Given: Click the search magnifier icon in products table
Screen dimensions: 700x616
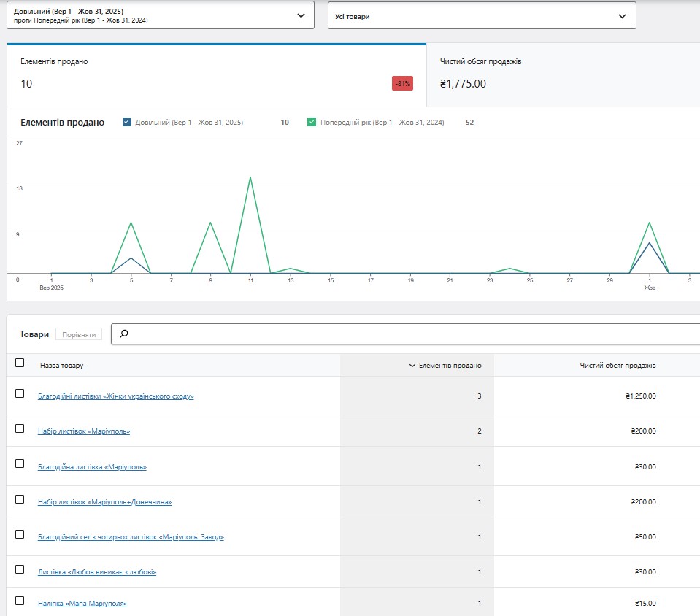Looking at the screenshot, I should coord(124,334).
